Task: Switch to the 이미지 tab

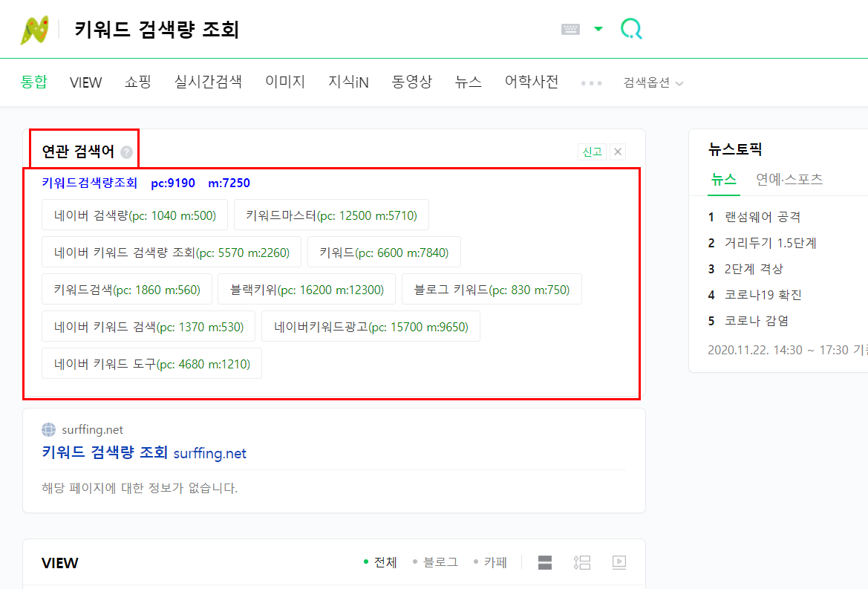Action: 285,82
